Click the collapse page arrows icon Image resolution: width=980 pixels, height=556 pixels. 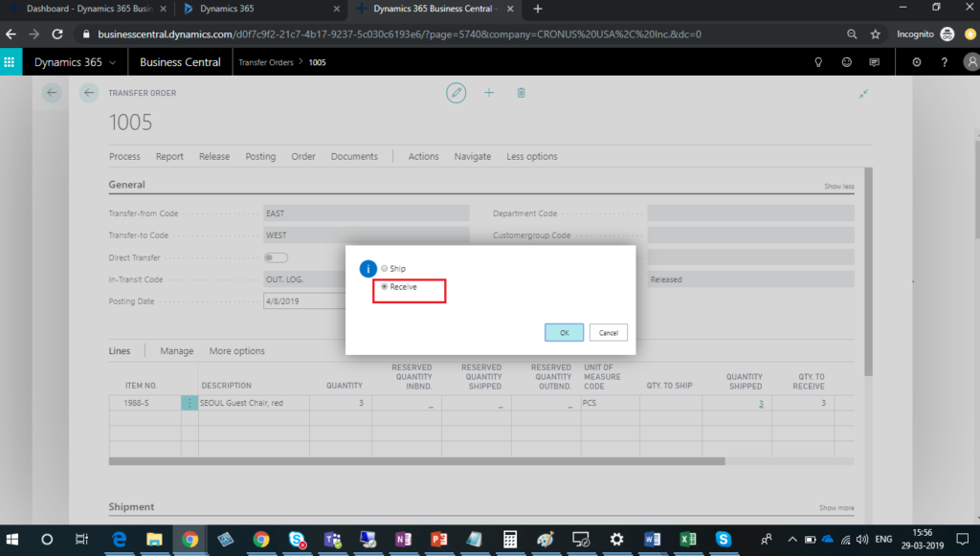(863, 94)
